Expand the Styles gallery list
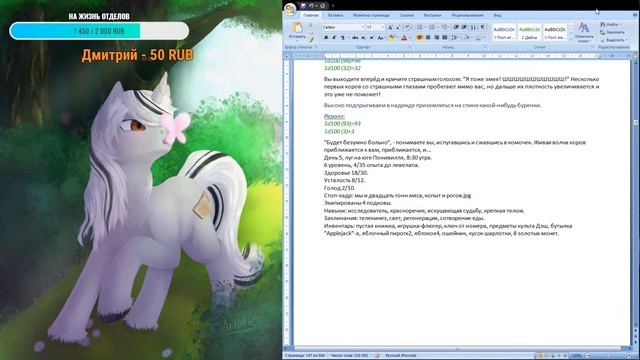640x360 pixels. [571, 38]
